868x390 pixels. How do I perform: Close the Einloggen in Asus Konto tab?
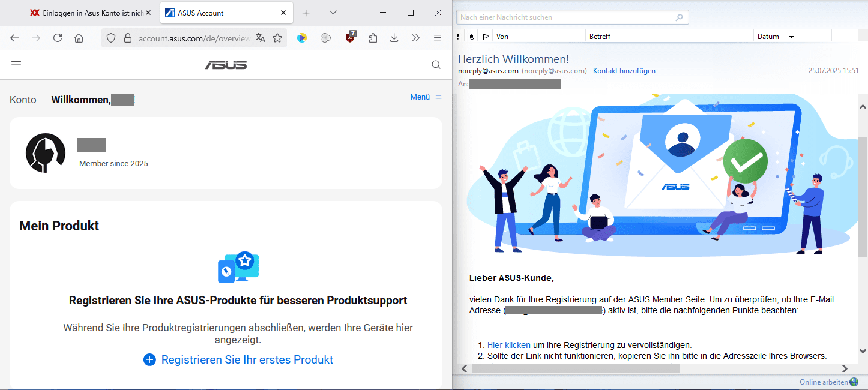click(148, 13)
